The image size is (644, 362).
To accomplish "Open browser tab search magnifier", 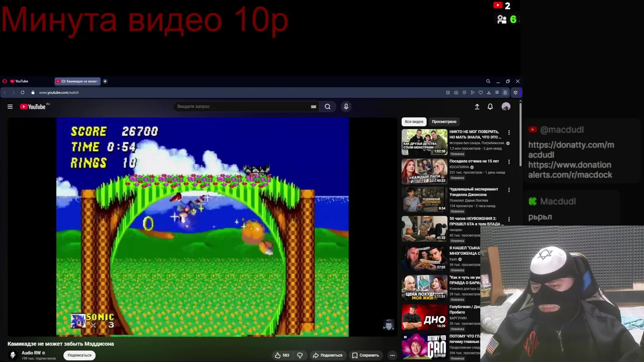I will point(488,81).
